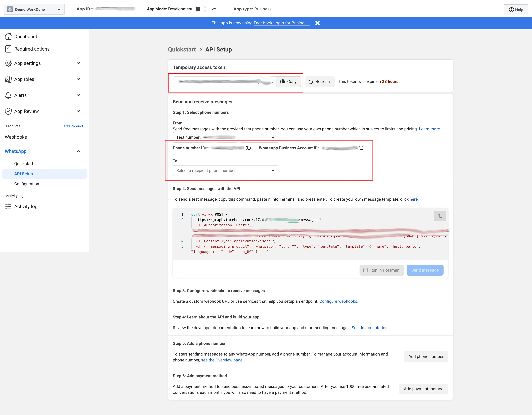Open Required actions checklist icon
The image size is (532, 415).
pyautogui.click(x=8, y=49)
